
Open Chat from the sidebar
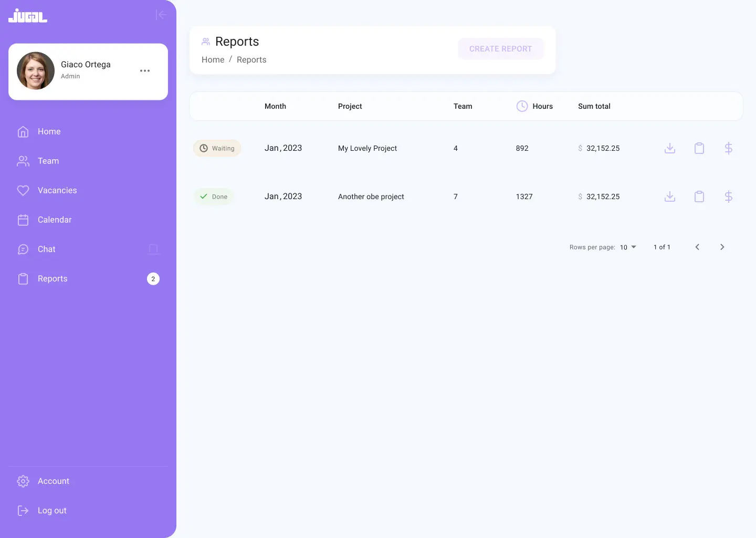coord(46,249)
